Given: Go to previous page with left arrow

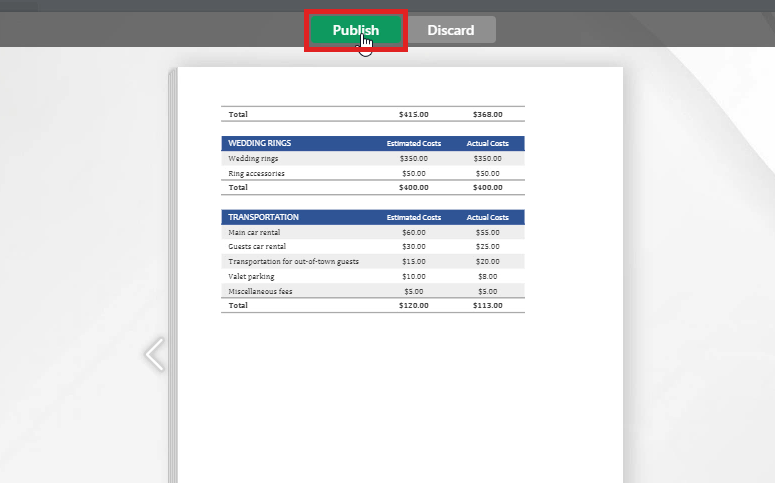Looking at the screenshot, I should [x=154, y=354].
